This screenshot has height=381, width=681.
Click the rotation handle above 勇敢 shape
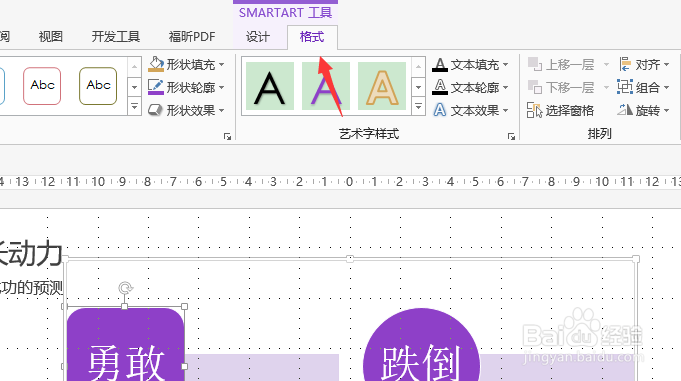[126, 288]
